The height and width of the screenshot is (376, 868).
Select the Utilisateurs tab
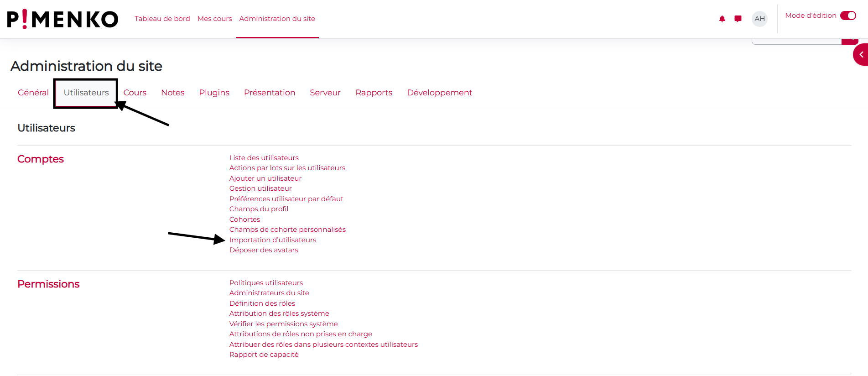pos(86,93)
